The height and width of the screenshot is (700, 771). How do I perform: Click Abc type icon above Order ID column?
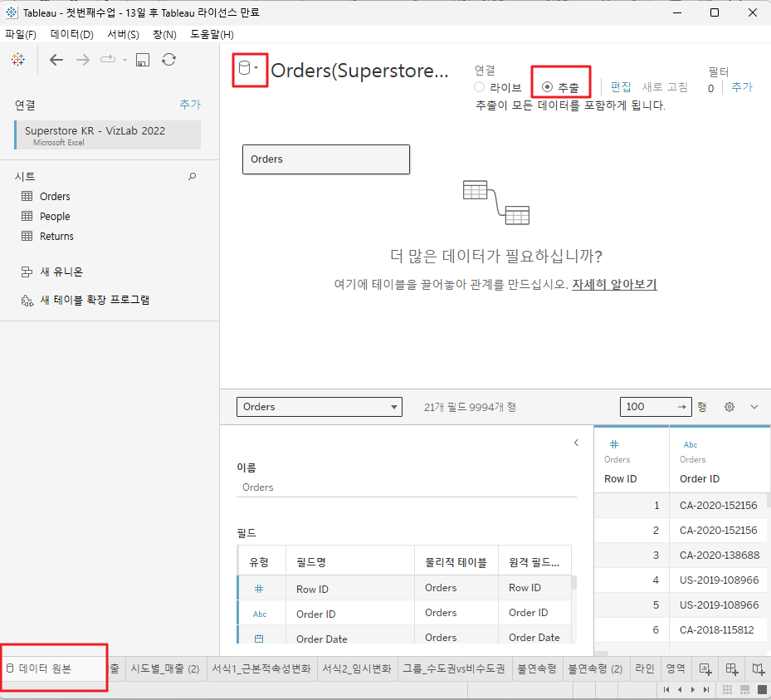point(690,445)
